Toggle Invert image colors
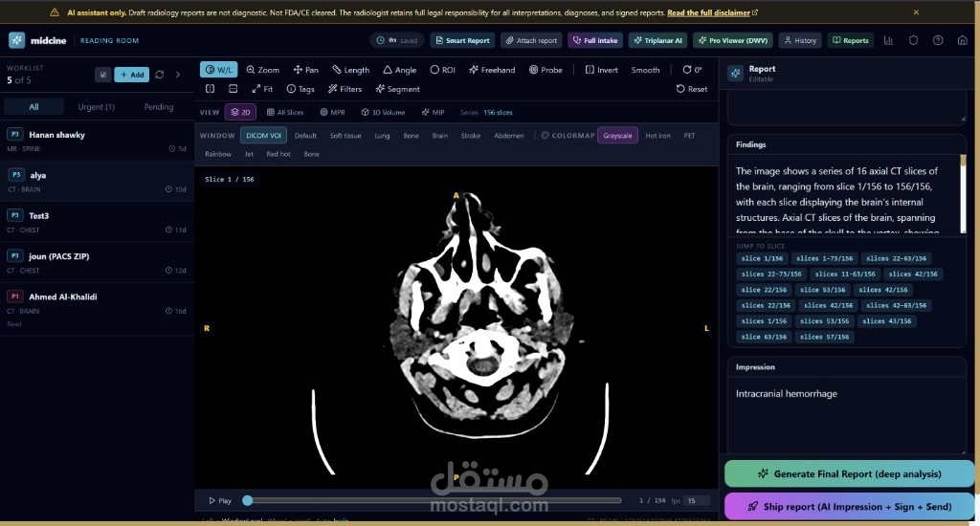This screenshot has width=980, height=526. (601, 70)
